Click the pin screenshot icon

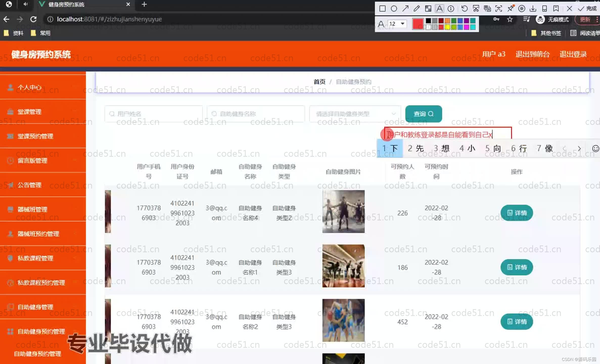coord(511,8)
